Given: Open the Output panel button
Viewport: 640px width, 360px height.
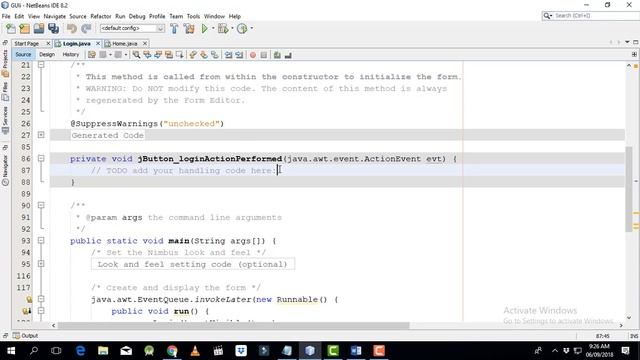Looking at the screenshot, I should [x=25, y=336].
